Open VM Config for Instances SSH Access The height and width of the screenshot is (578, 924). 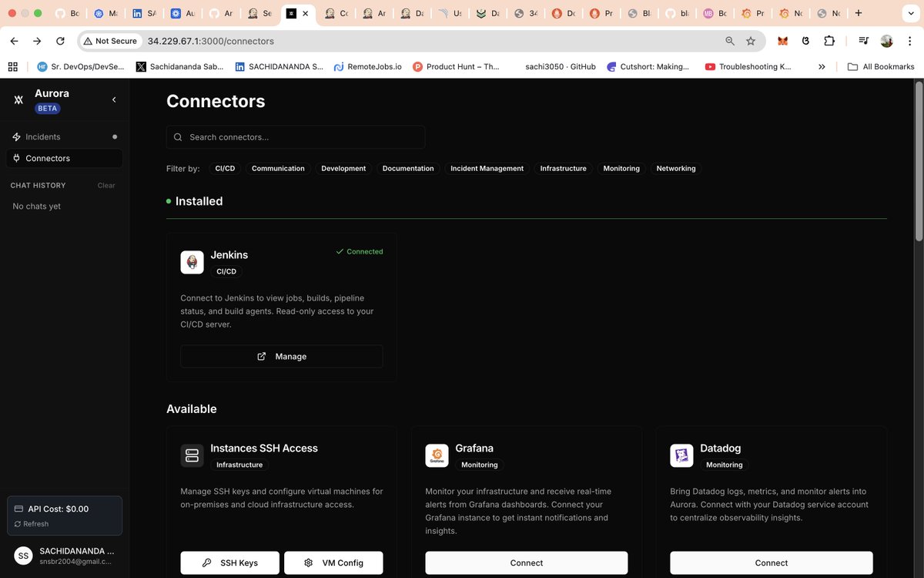click(333, 563)
